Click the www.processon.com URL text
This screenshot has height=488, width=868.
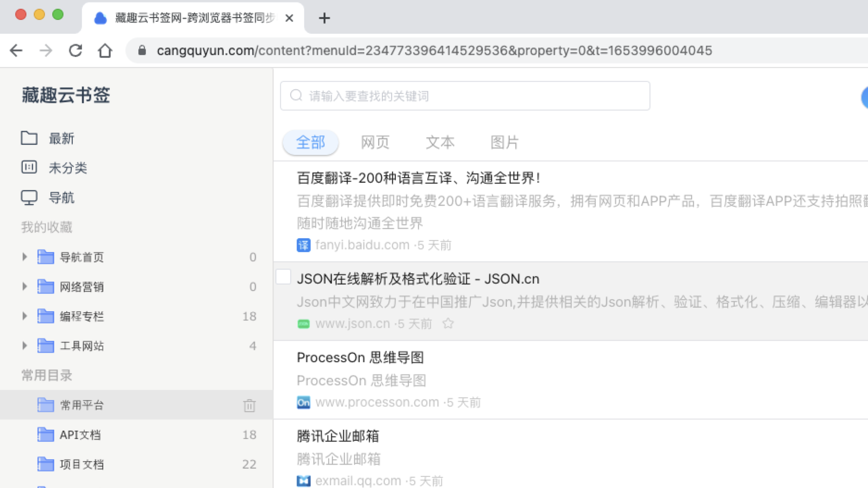point(377,402)
